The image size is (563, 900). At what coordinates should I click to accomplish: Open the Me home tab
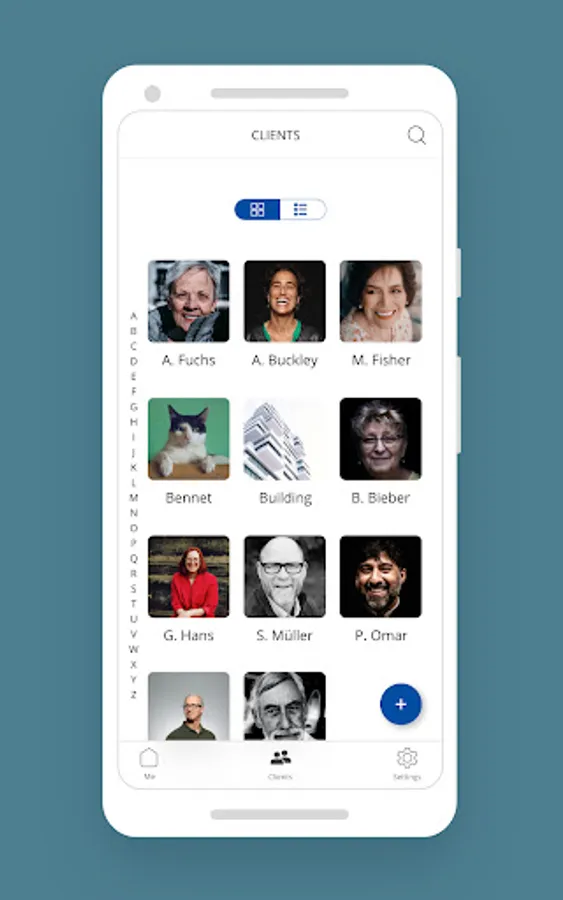149,763
